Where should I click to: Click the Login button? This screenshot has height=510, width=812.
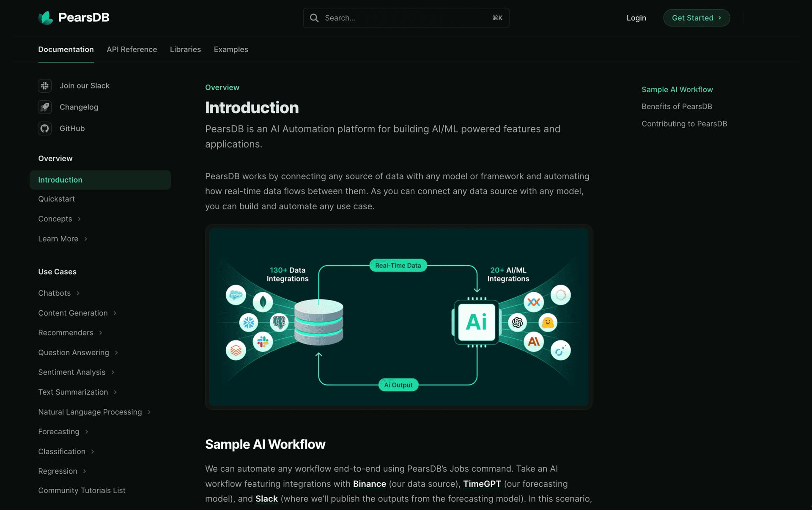click(x=636, y=18)
